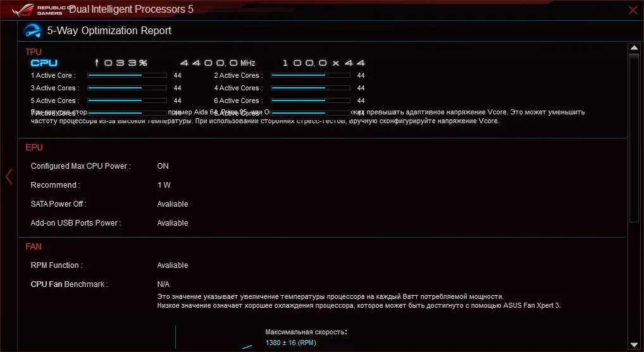Click the RPM Function label
This screenshot has height=352, width=644.
pos(57,265)
